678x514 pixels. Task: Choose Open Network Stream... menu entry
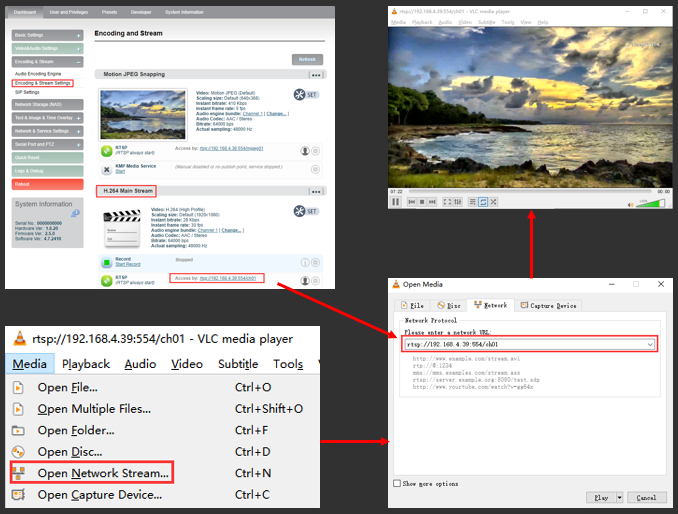[x=92, y=473]
